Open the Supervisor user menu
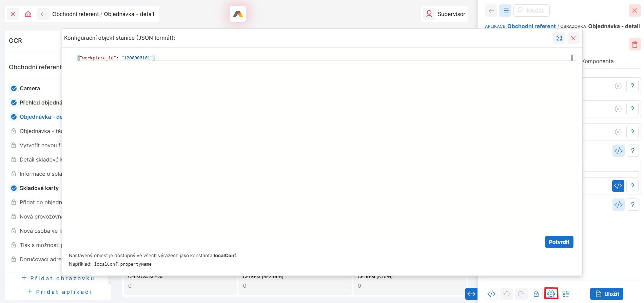The width and height of the screenshot is (644, 303). pyautogui.click(x=445, y=14)
